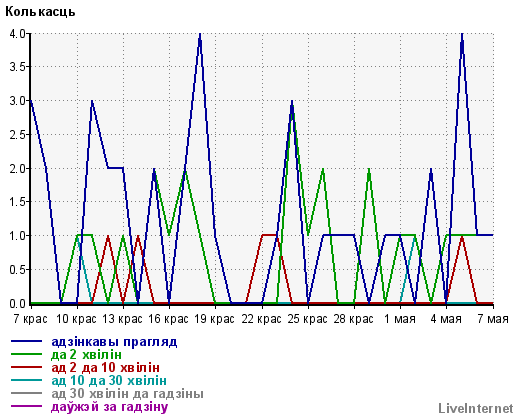Click y-axis value "0.5"
Image resolution: width=520 pixels, height=418 pixels.
click(17, 270)
